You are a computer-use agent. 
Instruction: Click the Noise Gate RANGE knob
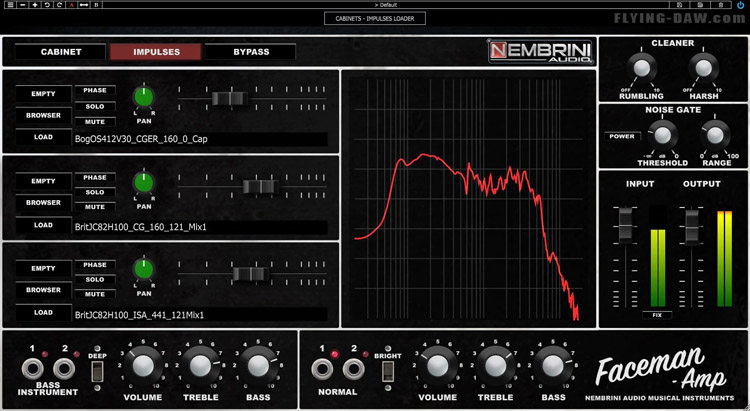tap(715, 135)
